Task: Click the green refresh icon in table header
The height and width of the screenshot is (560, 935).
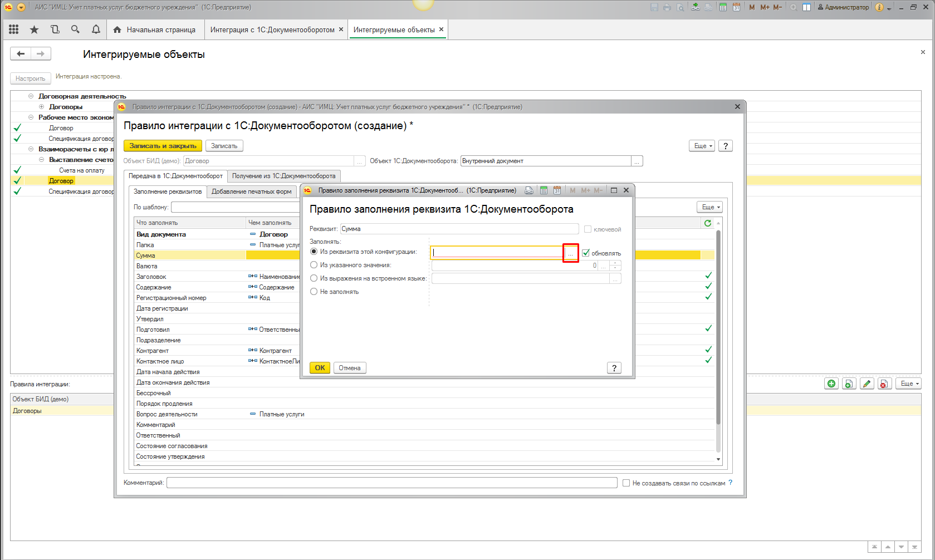Action: point(707,223)
